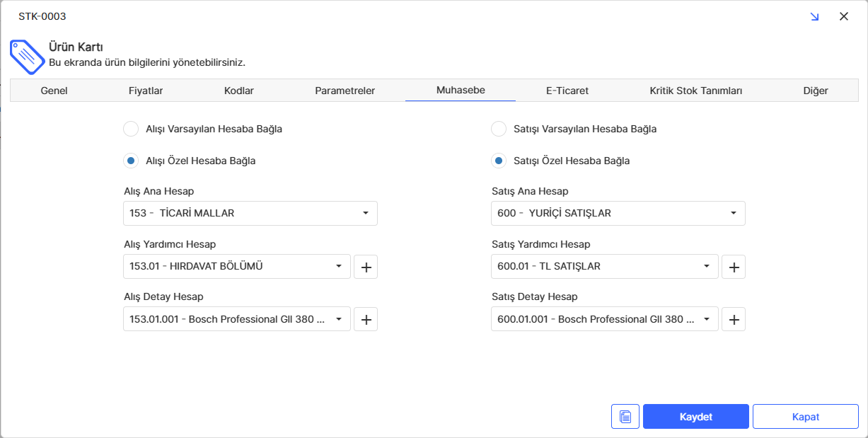Click the blue arrow icon in title bar

(x=814, y=16)
